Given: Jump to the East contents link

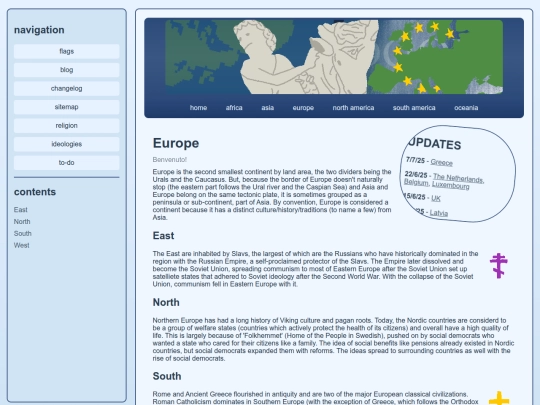Looking at the screenshot, I should coord(21,210).
